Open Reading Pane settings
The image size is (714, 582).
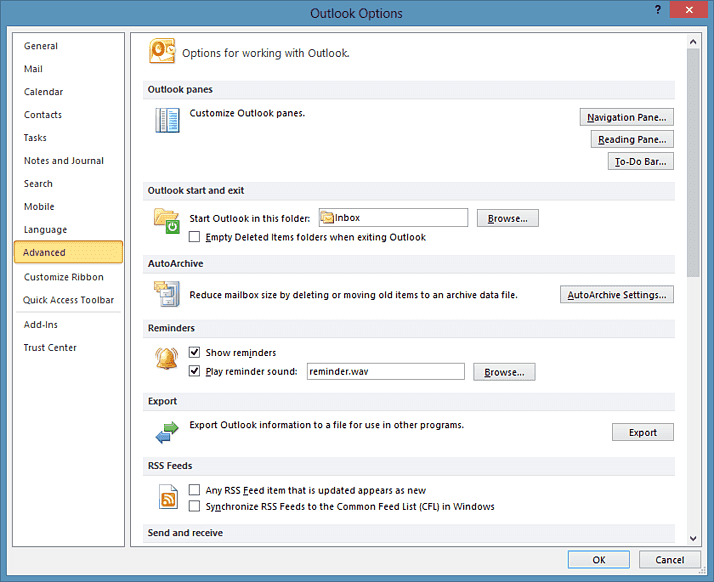click(632, 139)
